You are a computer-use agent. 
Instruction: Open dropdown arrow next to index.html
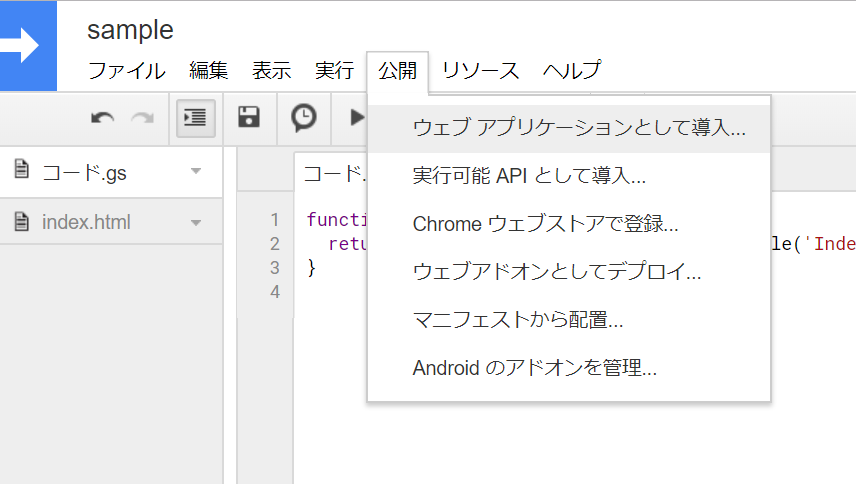click(x=196, y=223)
